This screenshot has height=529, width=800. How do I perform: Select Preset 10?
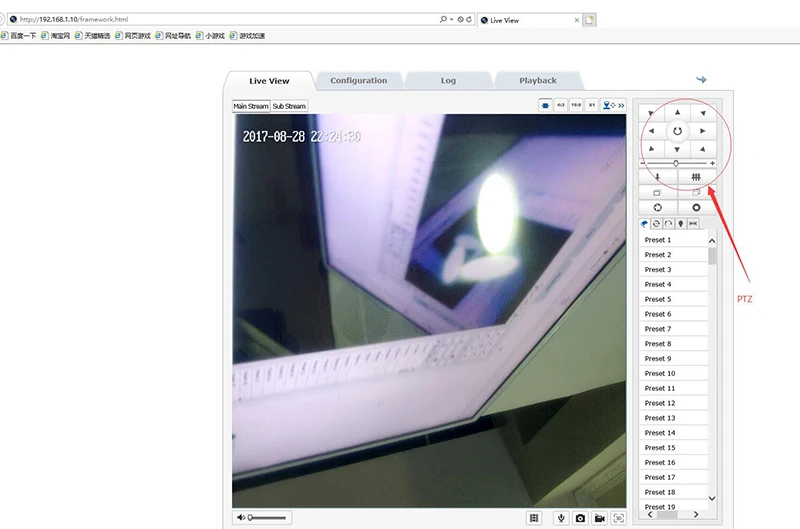pos(673,373)
